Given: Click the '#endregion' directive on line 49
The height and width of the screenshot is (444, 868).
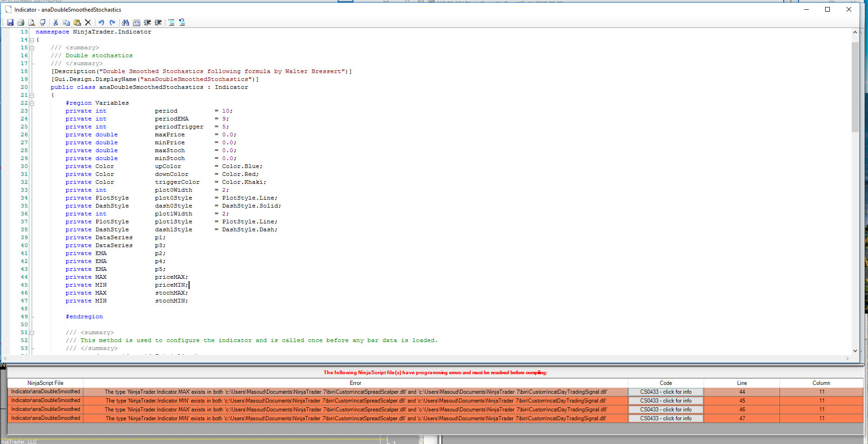Looking at the screenshot, I should 84,317.
